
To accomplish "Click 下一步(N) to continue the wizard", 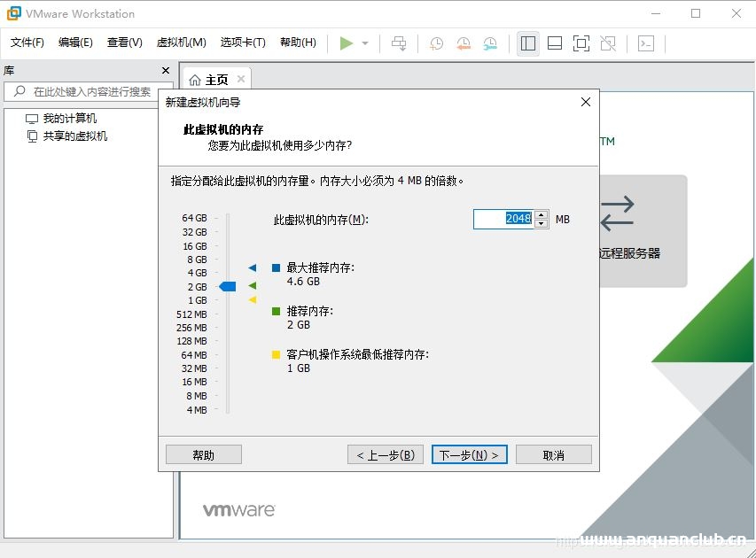I will pyautogui.click(x=469, y=453).
